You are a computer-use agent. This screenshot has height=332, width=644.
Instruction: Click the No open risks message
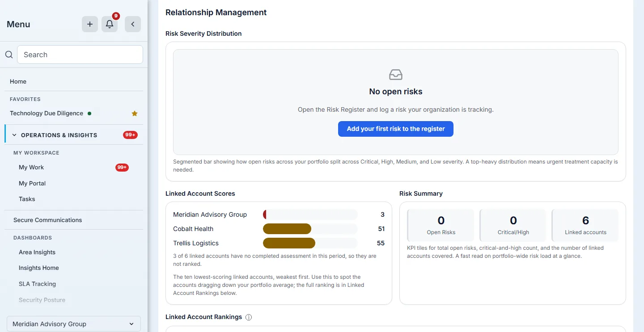(396, 92)
